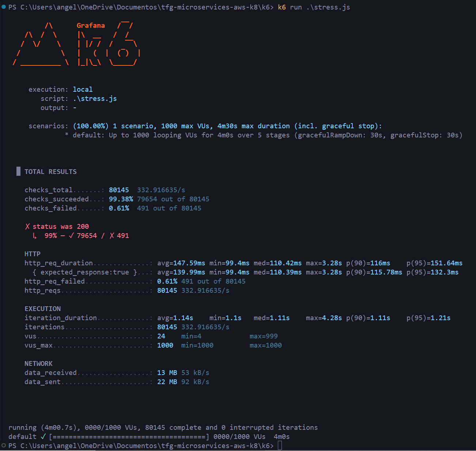Screen dimensions: 476x451
Task: Click the iteration_duration avg=1.14s value
Action: 175,318
